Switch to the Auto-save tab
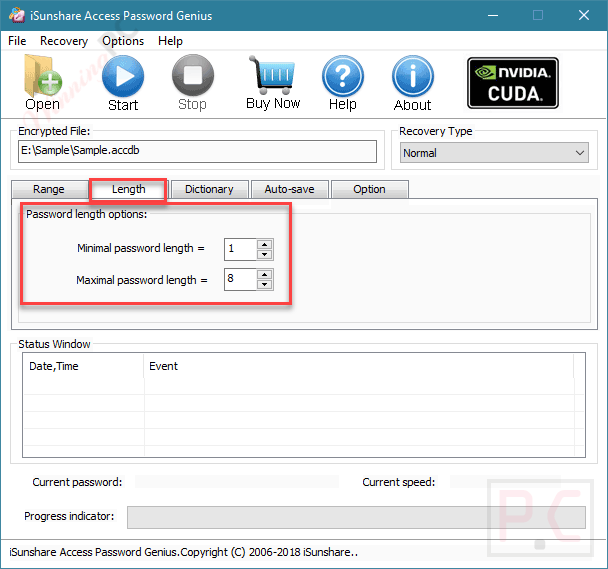This screenshot has height=569, width=608. click(x=290, y=189)
